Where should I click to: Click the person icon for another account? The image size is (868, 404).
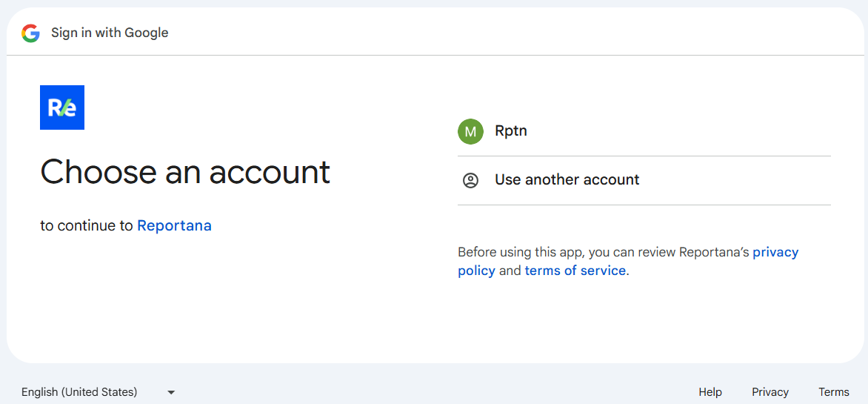tap(470, 180)
